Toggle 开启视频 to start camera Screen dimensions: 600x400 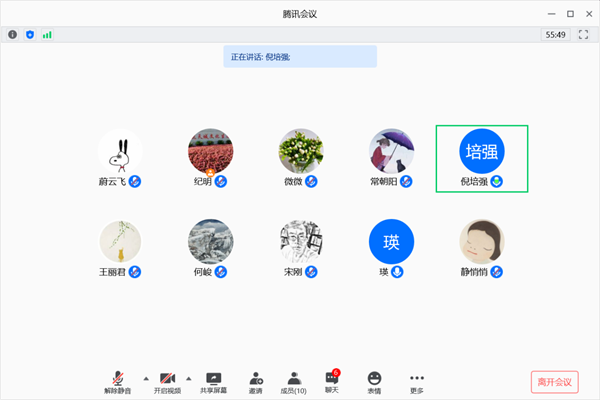click(168, 381)
